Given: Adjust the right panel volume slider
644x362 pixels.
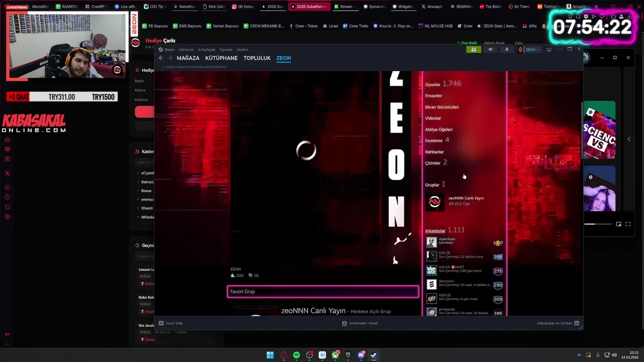Looking at the screenshot, I should [598, 224].
